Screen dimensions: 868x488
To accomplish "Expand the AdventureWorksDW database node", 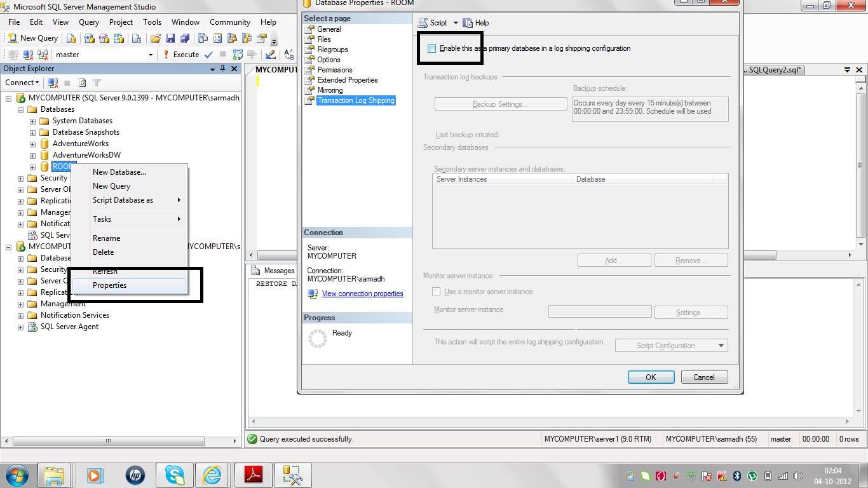I will click(32, 155).
